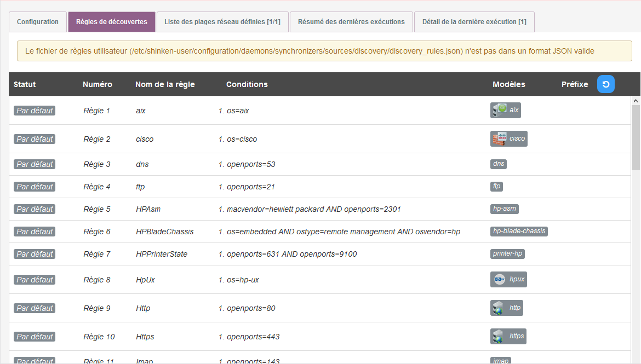Click the http model server icon

tap(498, 308)
